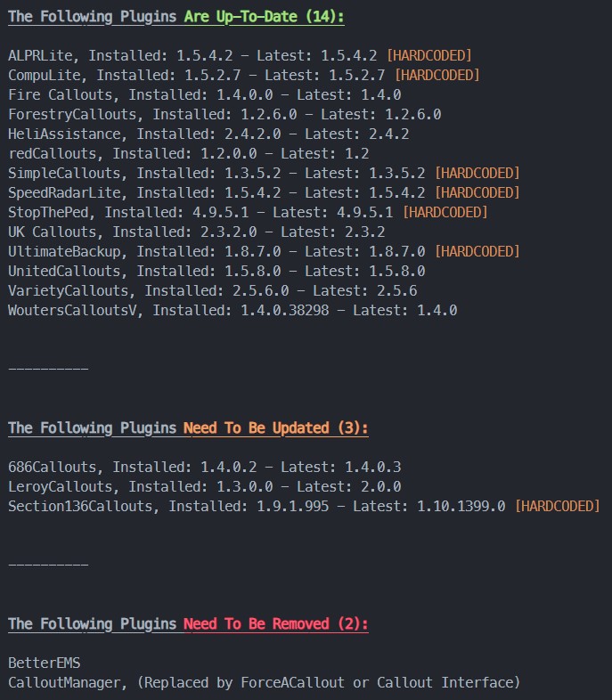Click the Need To Be Updated (3) heading
The width and height of the screenshot is (612, 700).
pyautogui.click(x=188, y=427)
